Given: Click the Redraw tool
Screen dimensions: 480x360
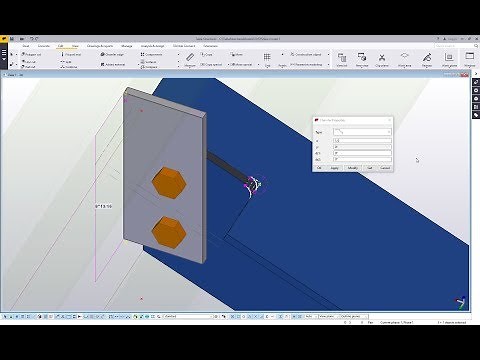Looking at the screenshot, I should 427,60.
